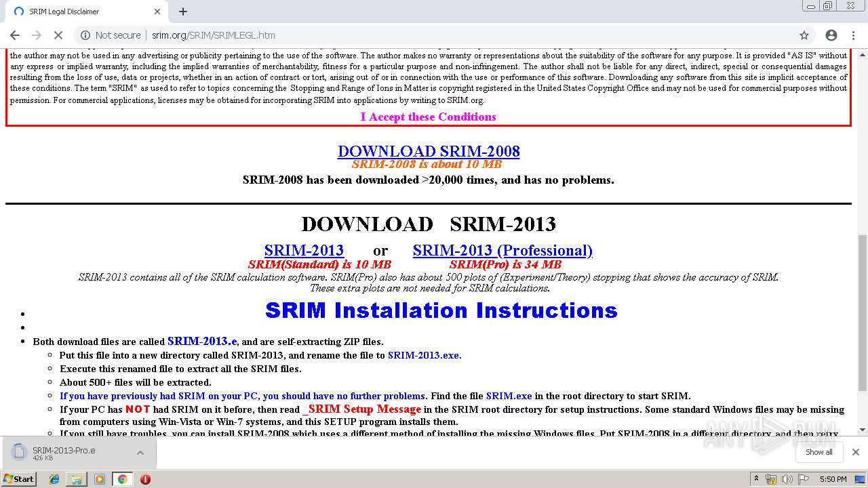Click the 'About 500+ files will be extracted' line
The height and width of the screenshot is (488, 868).
pos(136,382)
